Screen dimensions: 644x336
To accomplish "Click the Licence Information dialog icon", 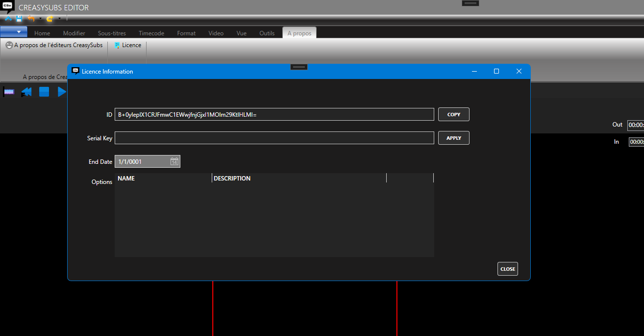I will pos(75,71).
